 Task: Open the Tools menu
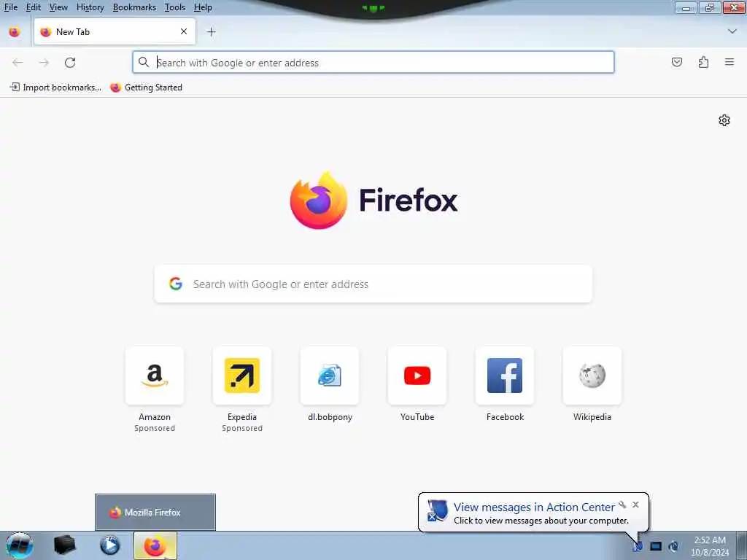175,7
